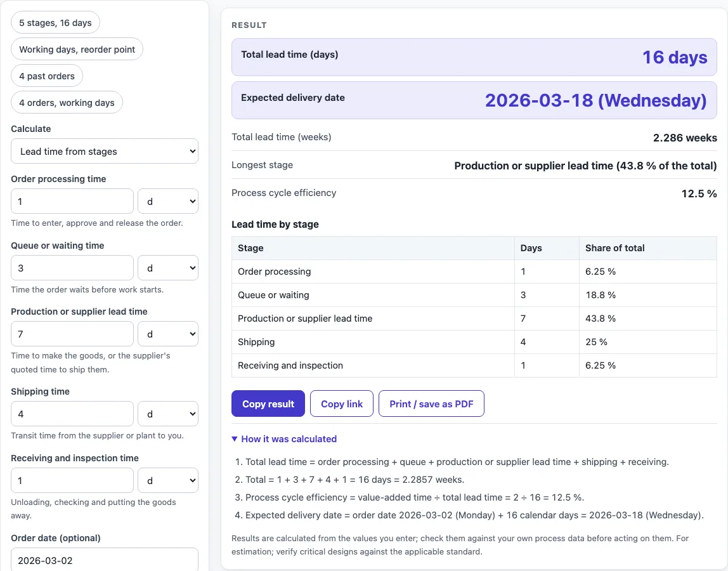Viewport: 728px width, 571px height.
Task: Click the "Order processing" table row label
Action: coord(275,272)
